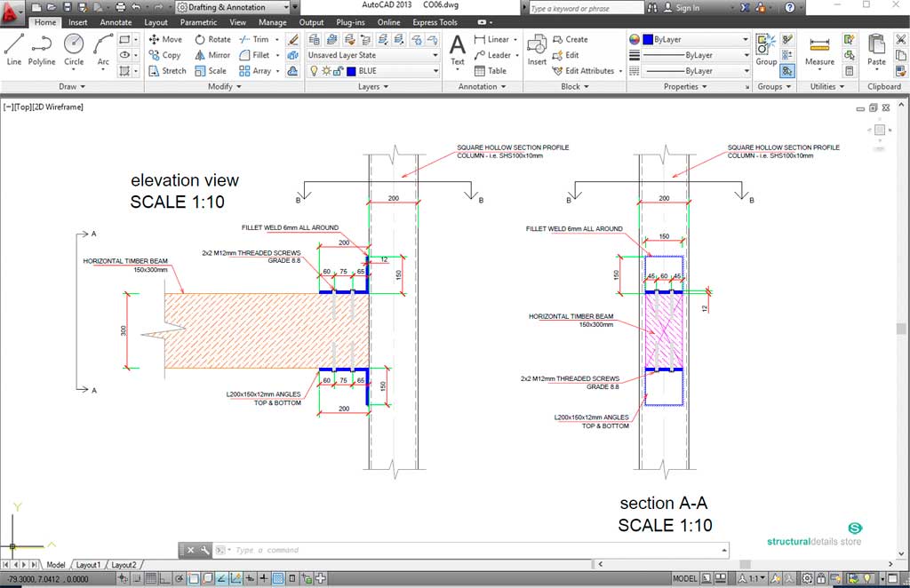
Task: Enable Object Snap in the status bar
Action: tap(192, 577)
